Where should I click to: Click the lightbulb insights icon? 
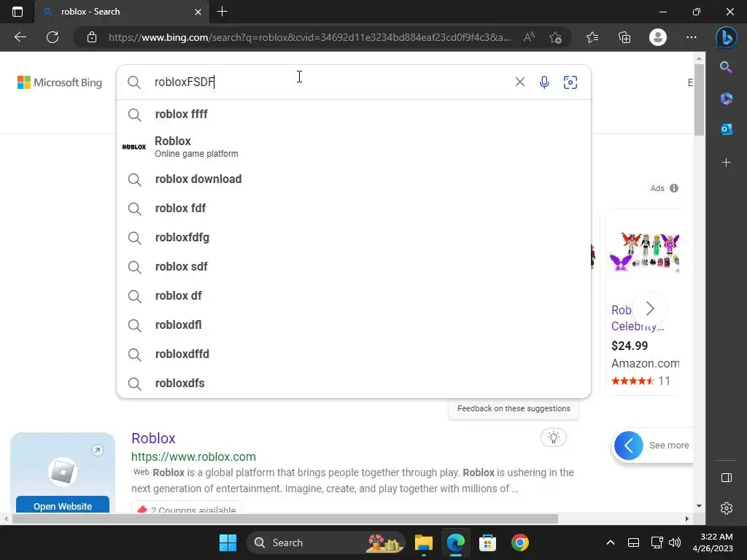pyautogui.click(x=553, y=437)
